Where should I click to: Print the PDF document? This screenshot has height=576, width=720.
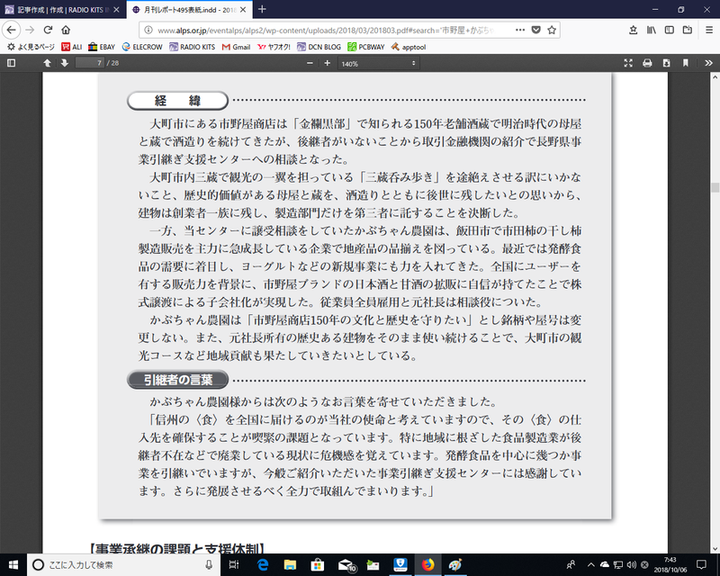click(648, 63)
